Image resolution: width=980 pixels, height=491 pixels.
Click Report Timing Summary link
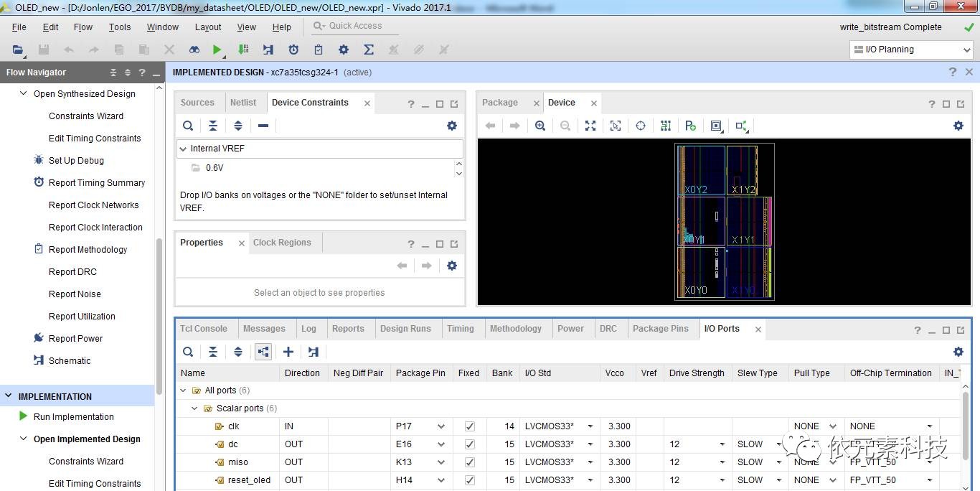(96, 183)
